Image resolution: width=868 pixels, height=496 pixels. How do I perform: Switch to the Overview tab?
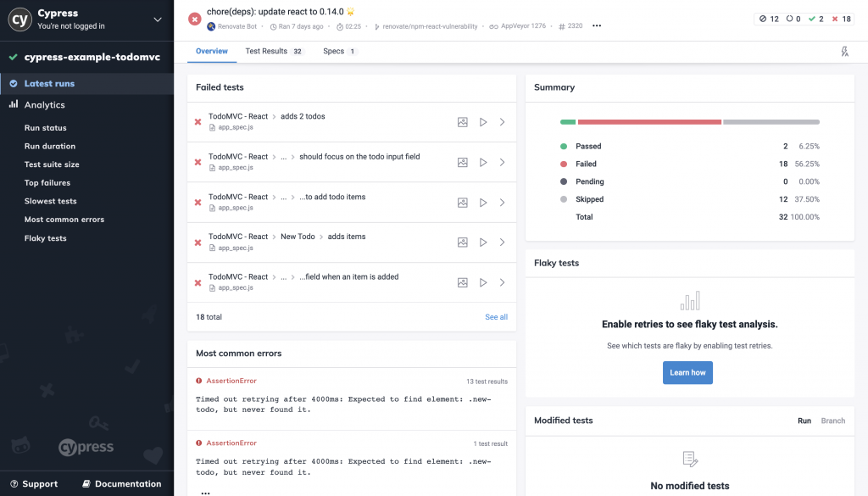tap(211, 51)
